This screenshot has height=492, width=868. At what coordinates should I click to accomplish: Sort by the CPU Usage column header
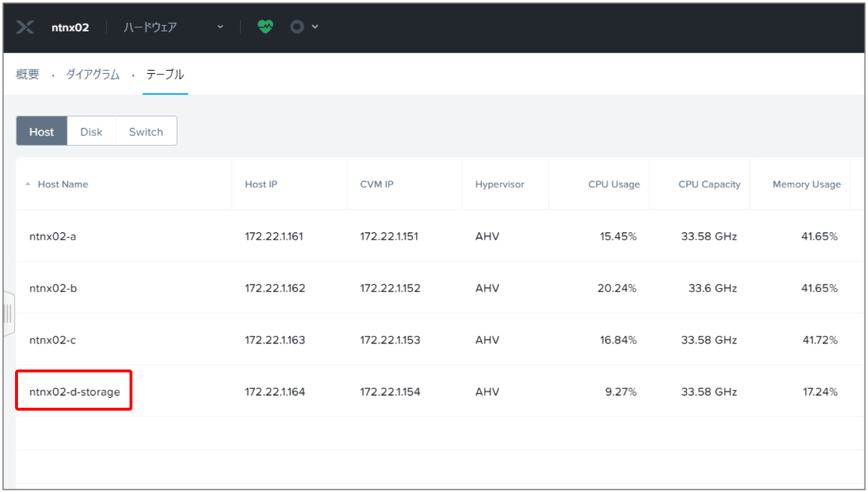pos(614,184)
